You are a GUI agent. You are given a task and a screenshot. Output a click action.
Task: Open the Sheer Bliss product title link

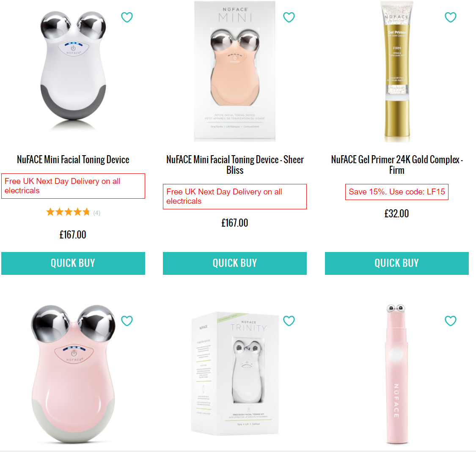(235, 164)
